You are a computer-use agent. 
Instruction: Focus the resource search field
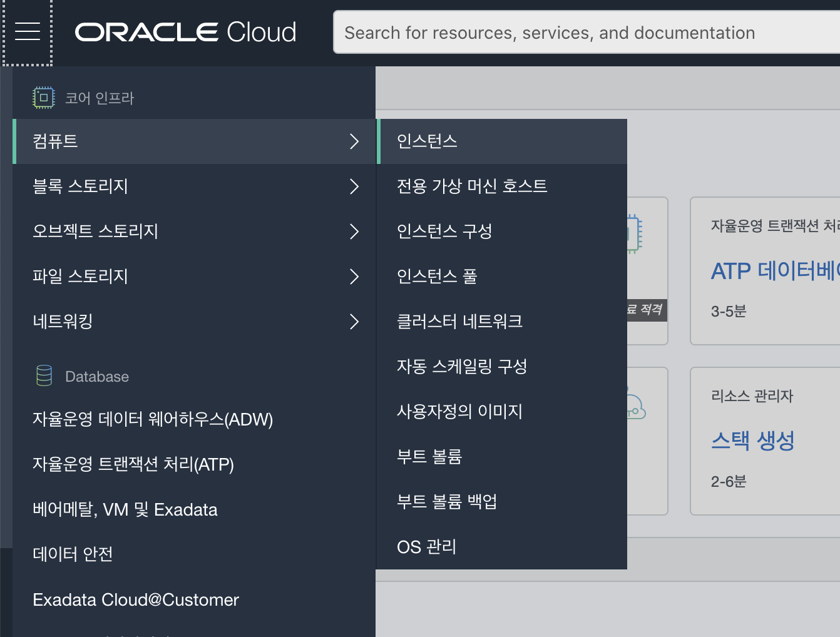[x=586, y=32]
